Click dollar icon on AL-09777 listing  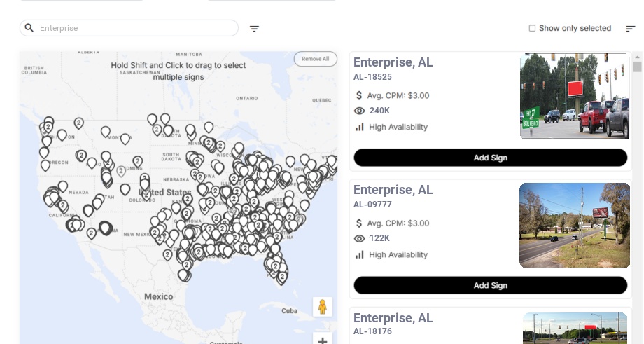[359, 223]
